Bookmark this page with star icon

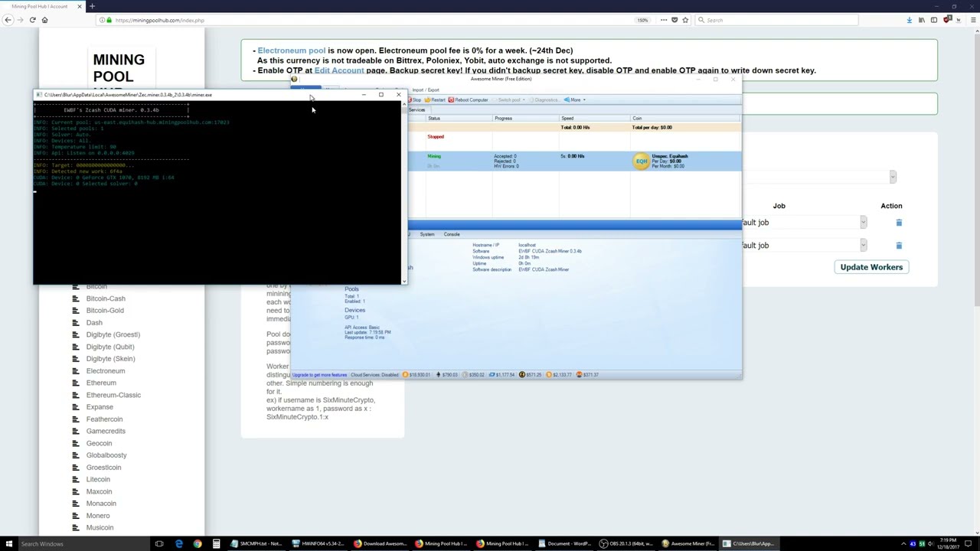pyautogui.click(x=685, y=20)
